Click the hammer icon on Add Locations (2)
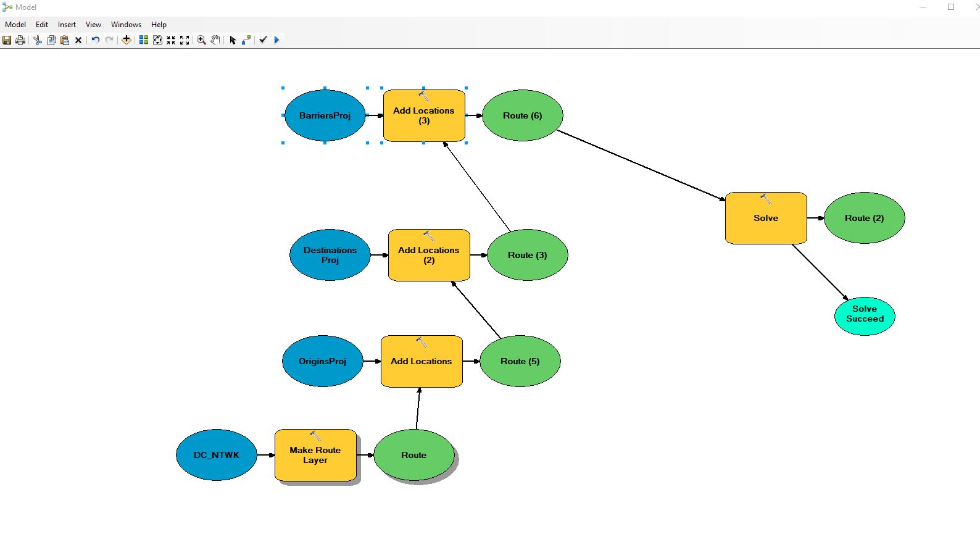The width and height of the screenshot is (980, 550). [429, 236]
